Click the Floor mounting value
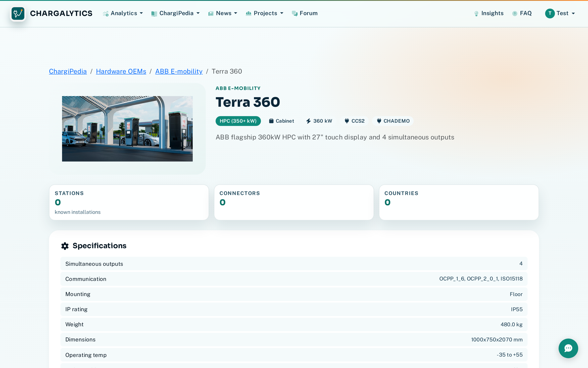This screenshot has width=588, height=368. 516,294
